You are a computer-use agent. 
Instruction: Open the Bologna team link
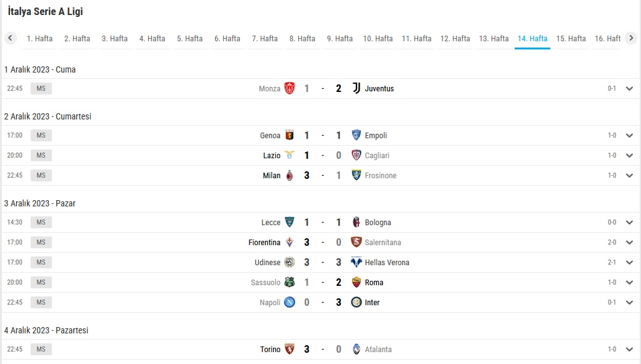point(378,223)
